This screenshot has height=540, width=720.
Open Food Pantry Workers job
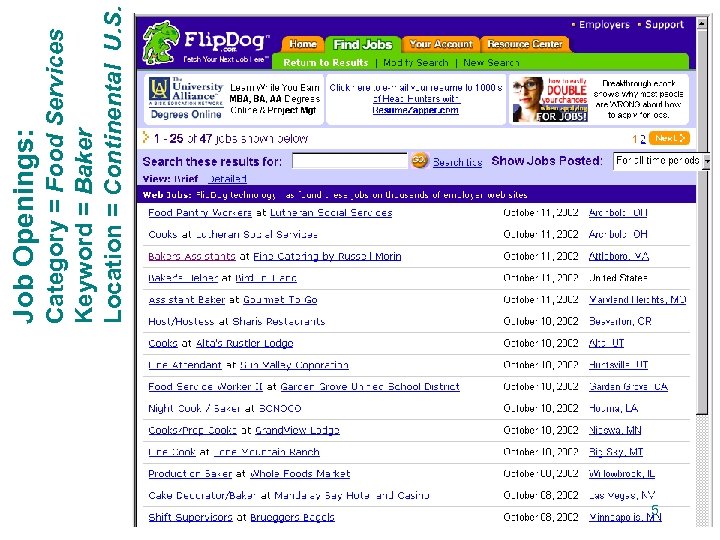point(200,213)
